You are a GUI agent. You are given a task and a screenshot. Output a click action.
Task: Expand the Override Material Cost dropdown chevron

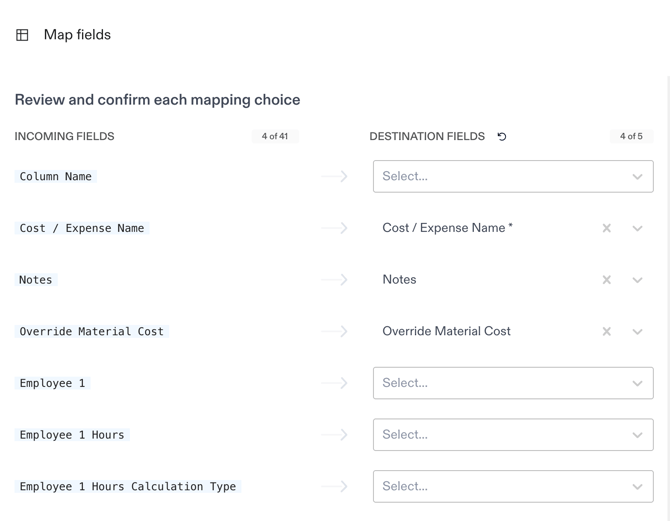point(637,331)
